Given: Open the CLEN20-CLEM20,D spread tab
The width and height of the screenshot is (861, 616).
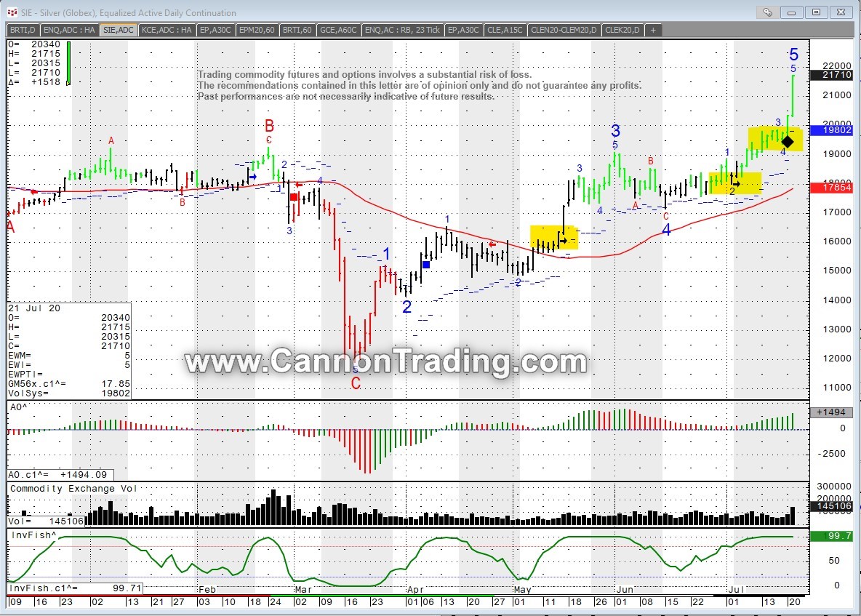Looking at the screenshot, I should [x=564, y=30].
